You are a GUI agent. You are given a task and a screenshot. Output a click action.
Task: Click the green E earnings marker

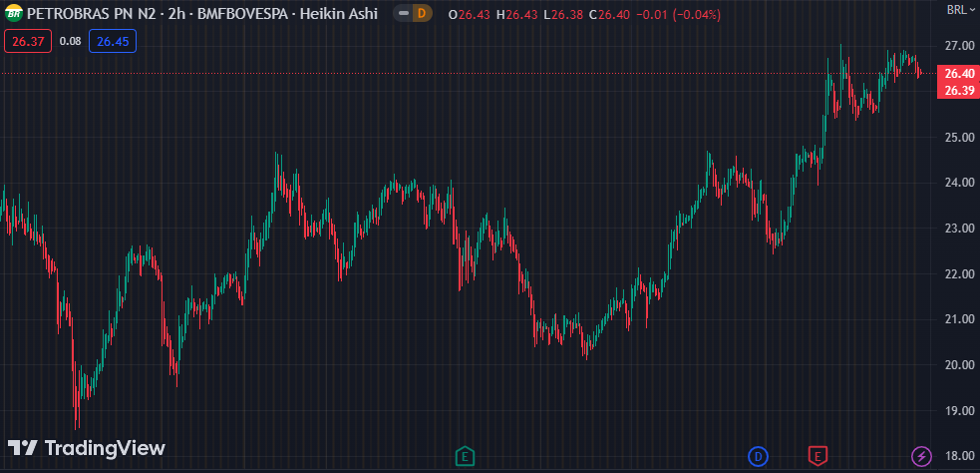click(464, 456)
